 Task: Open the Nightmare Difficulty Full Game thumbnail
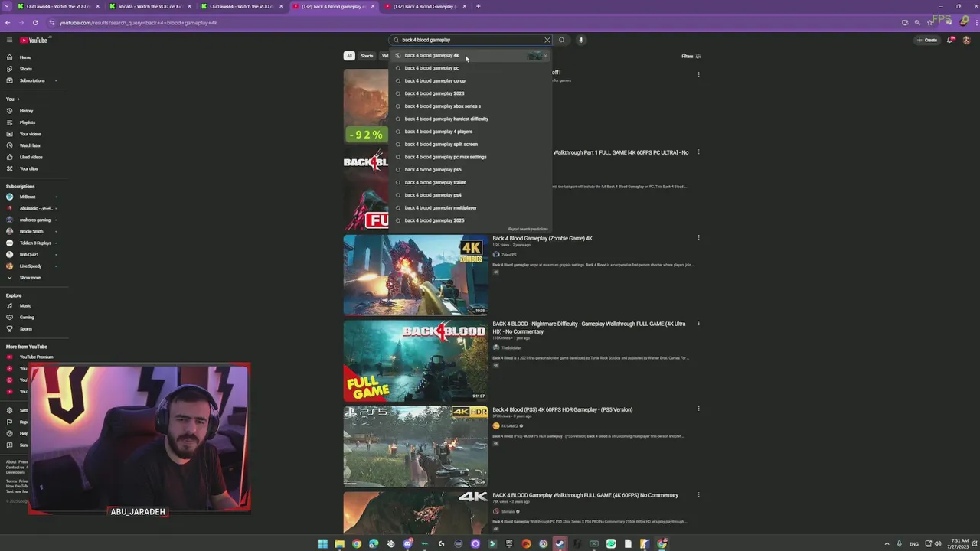416,360
